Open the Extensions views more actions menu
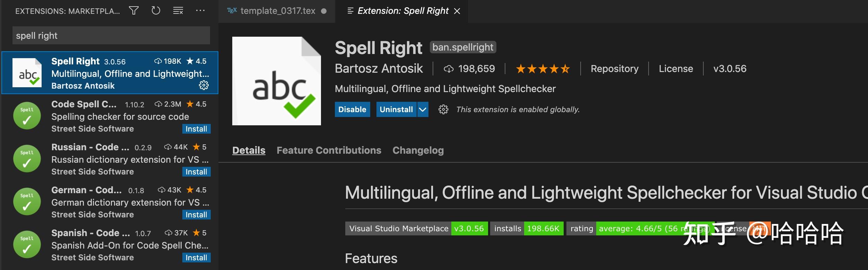 (200, 11)
